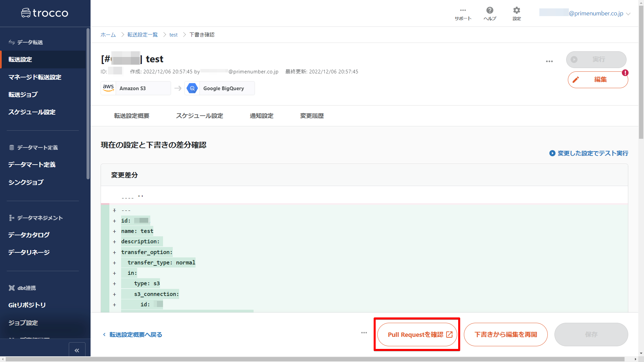Switch to the スケジュール設定 tab
This screenshot has width=644, height=362.
coord(200,116)
